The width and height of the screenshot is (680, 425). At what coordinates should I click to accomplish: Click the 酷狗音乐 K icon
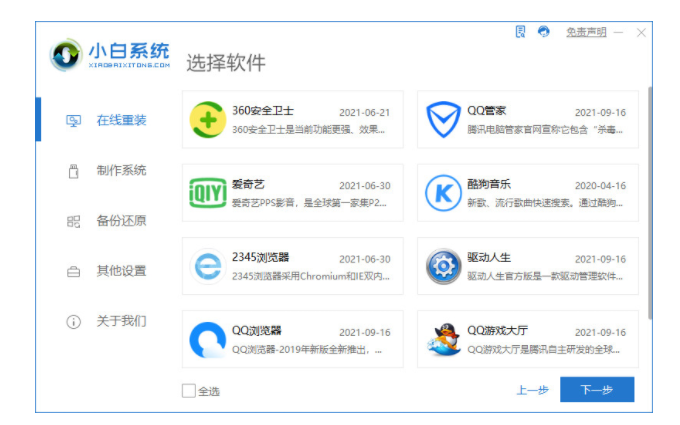443,193
